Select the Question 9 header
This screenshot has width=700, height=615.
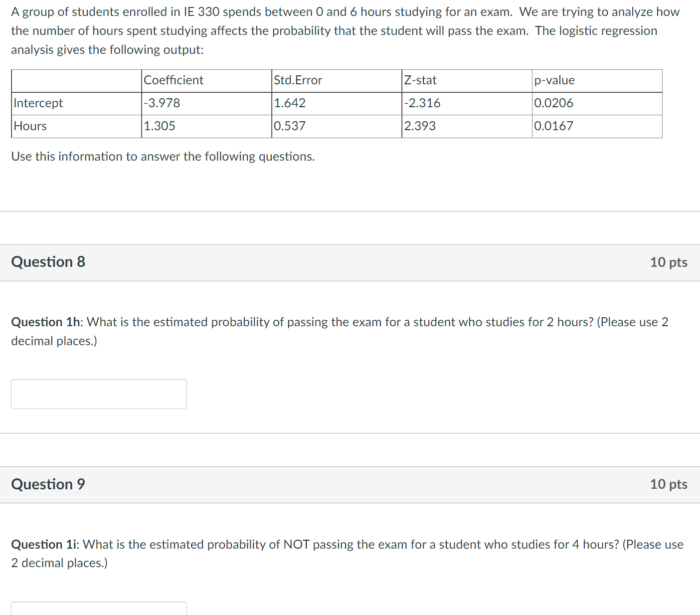[x=48, y=484]
